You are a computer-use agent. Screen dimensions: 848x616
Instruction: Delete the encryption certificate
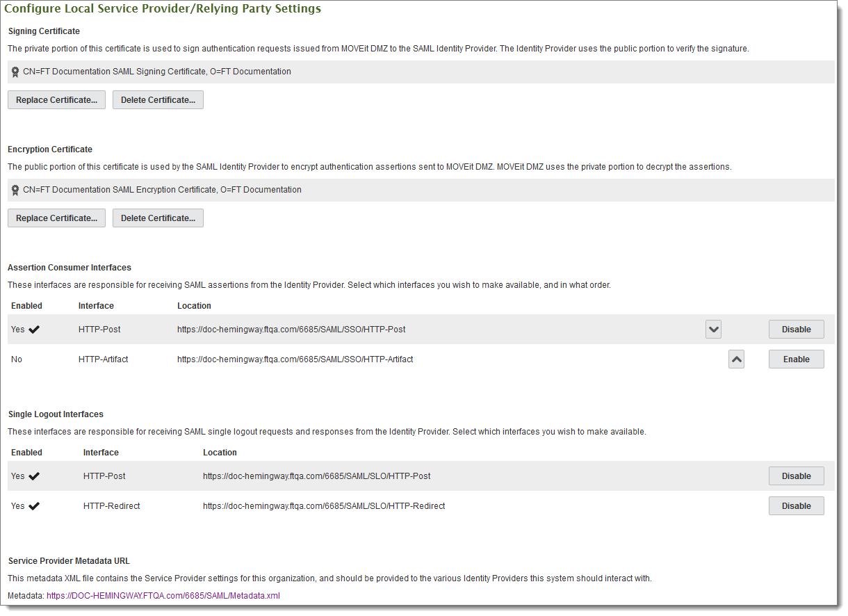[x=158, y=218]
